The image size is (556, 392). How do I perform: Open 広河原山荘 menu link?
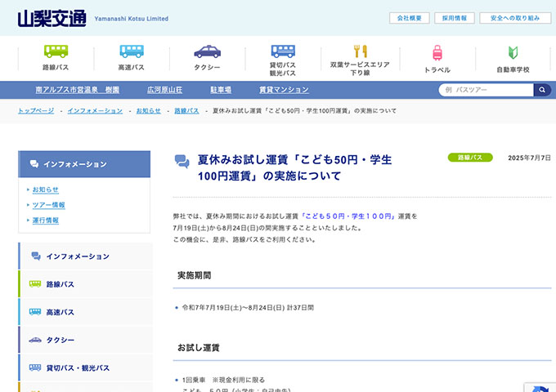coord(164,90)
